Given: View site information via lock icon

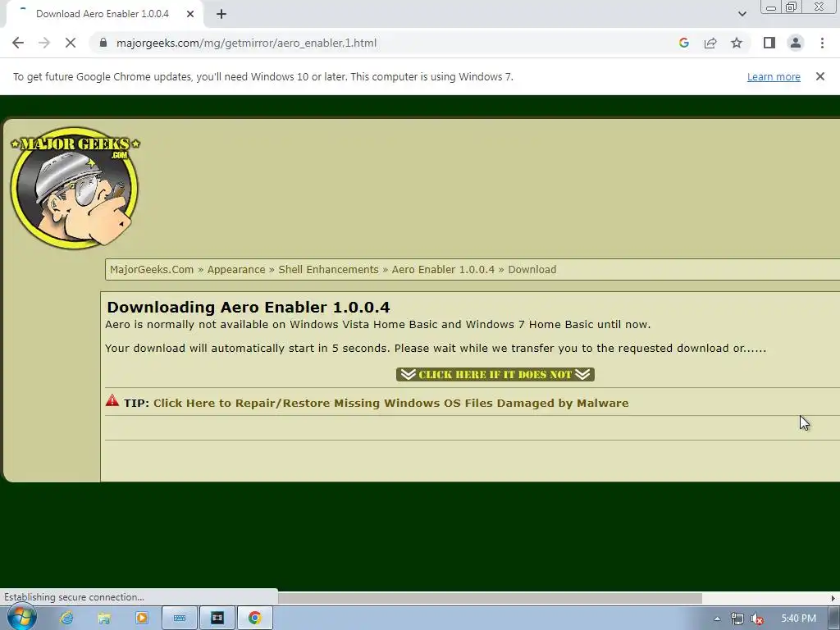Looking at the screenshot, I should 103,43.
